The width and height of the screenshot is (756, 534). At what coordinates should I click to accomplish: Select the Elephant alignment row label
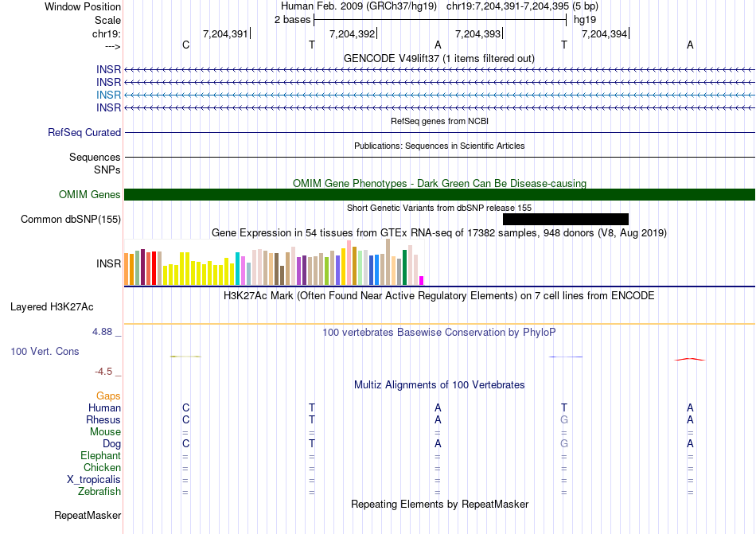[x=100, y=455]
